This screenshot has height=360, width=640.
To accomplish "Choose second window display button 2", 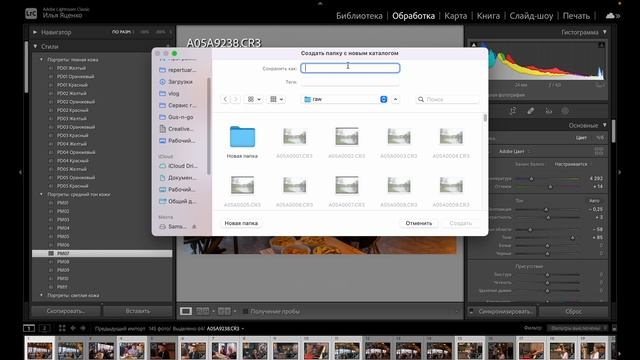I will pyautogui.click(x=44, y=328).
